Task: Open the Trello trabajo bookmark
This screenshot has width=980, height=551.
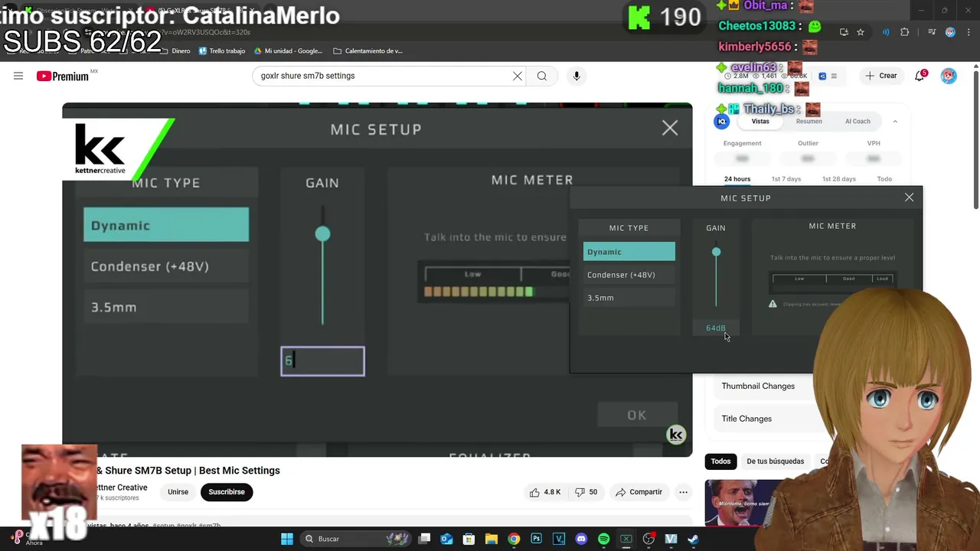Action: [x=222, y=51]
